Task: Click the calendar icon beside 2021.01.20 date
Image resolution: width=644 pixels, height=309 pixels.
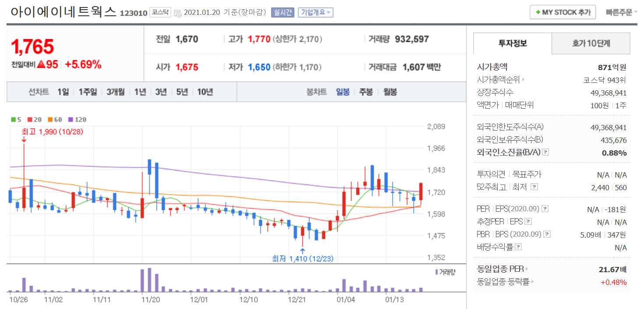Action: [x=177, y=13]
